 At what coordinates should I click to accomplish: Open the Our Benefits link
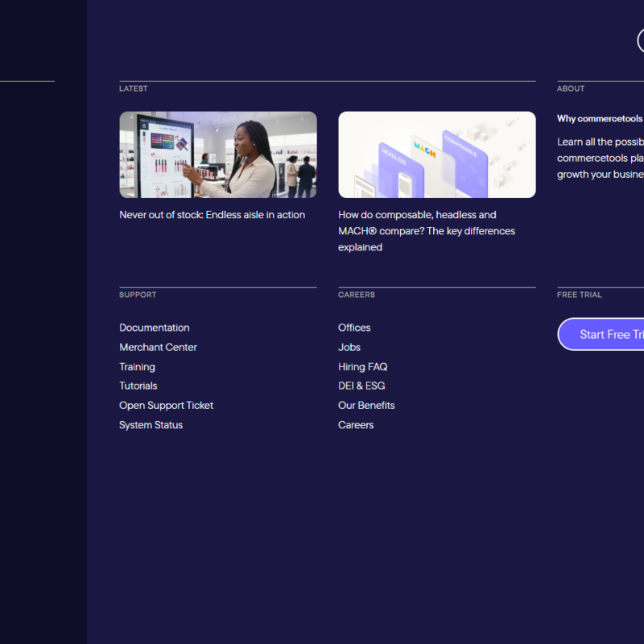pyautogui.click(x=366, y=405)
